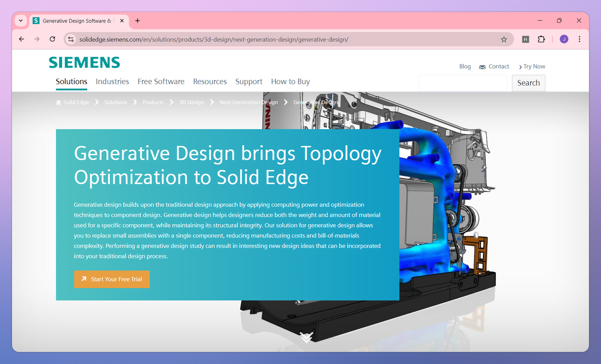Open the Resources menu

click(210, 82)
